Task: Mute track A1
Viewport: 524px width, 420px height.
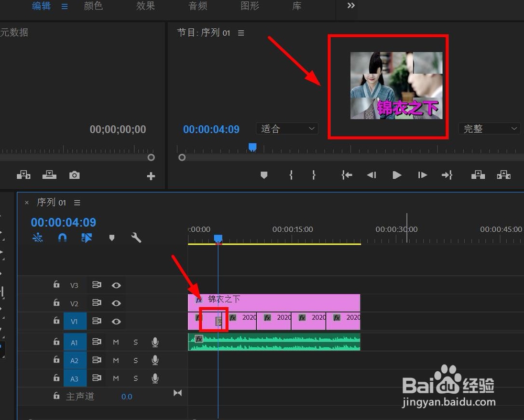Action: 116,342
